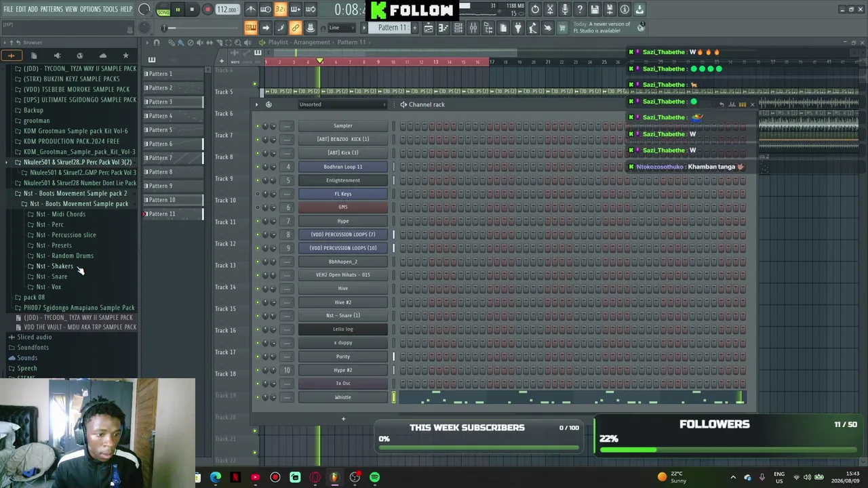Image resolution: width=868 pixels, height=488 pixels.
Task: Open the Browser cloud library tab
Action: [x=103, y=56]
